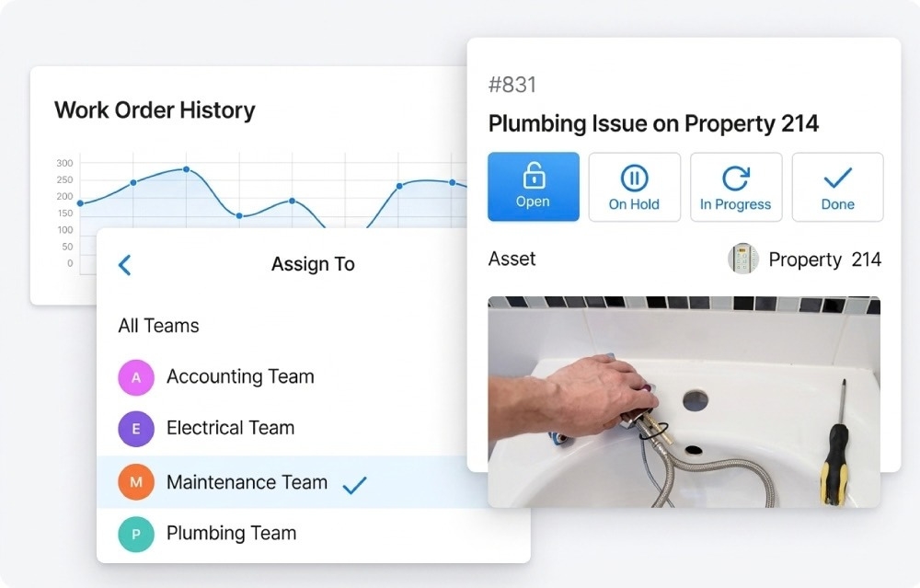The width and height of the screenshot is (920, 588).
Task: Open the sink repair photo
Action: 684,402
